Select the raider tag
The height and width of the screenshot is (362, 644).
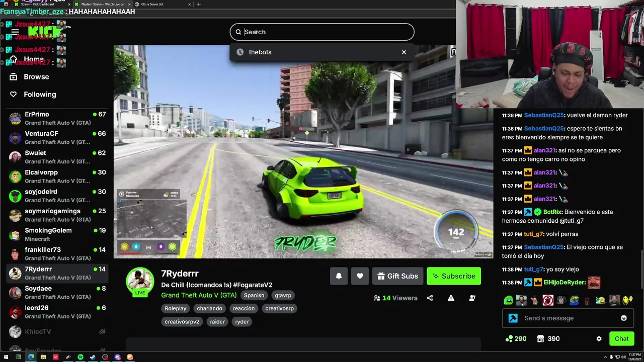coord(217,321)
